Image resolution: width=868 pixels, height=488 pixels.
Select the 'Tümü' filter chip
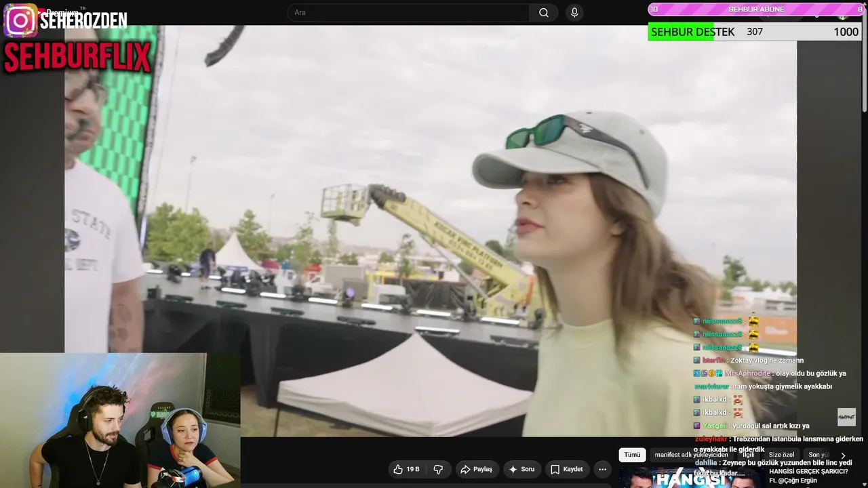tap(632, 455)
